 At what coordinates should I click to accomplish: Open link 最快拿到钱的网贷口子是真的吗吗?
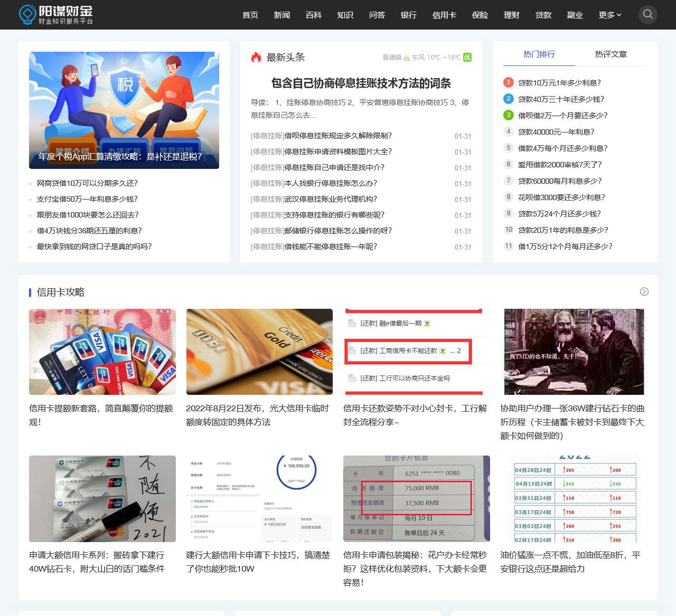click(94, 247)
